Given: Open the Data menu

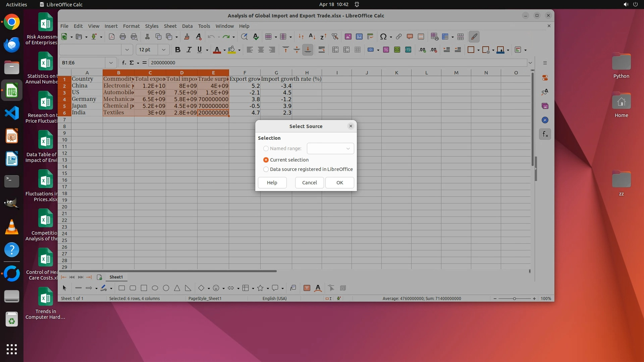Looking at the screenshot, I should (187, 26).
